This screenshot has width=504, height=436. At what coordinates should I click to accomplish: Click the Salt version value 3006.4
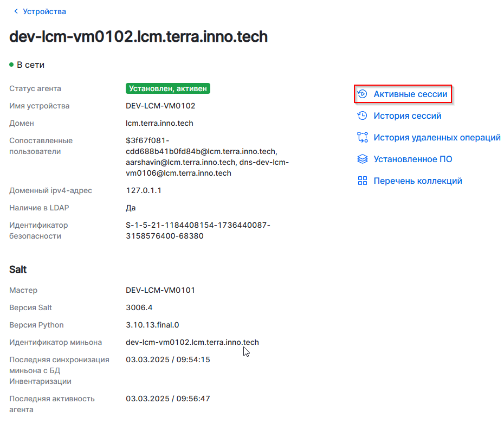(139, 307)
